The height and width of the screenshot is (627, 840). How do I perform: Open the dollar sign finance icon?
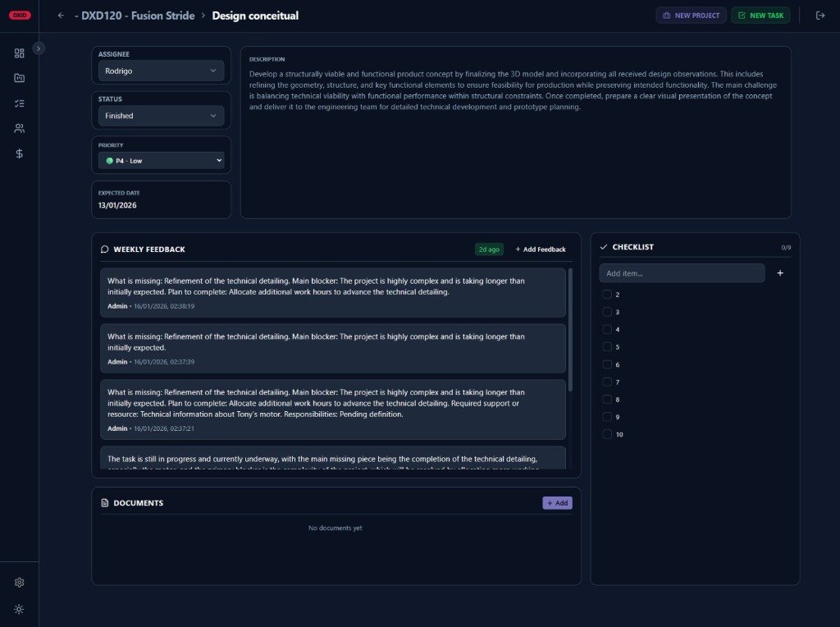(x=19, y=153)
